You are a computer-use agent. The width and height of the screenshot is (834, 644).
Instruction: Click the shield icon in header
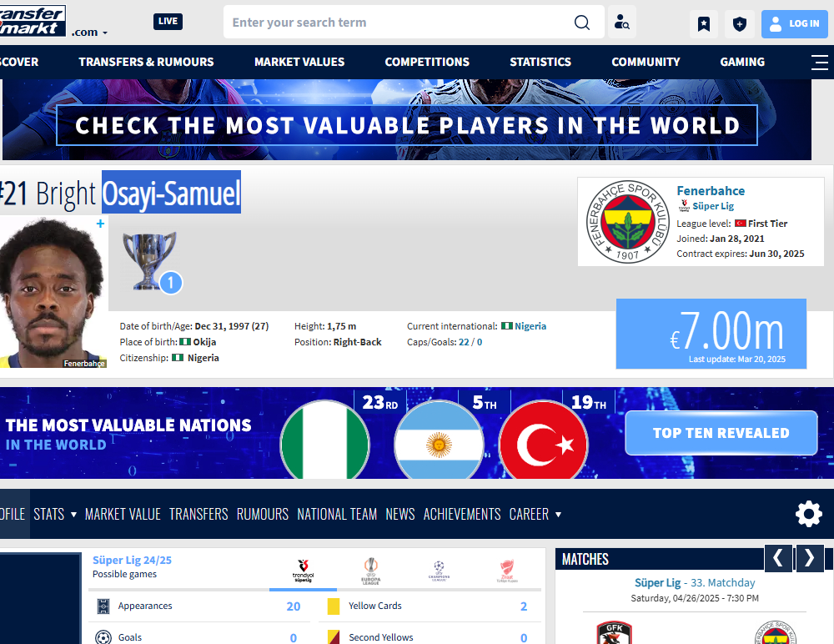[739, 24]
